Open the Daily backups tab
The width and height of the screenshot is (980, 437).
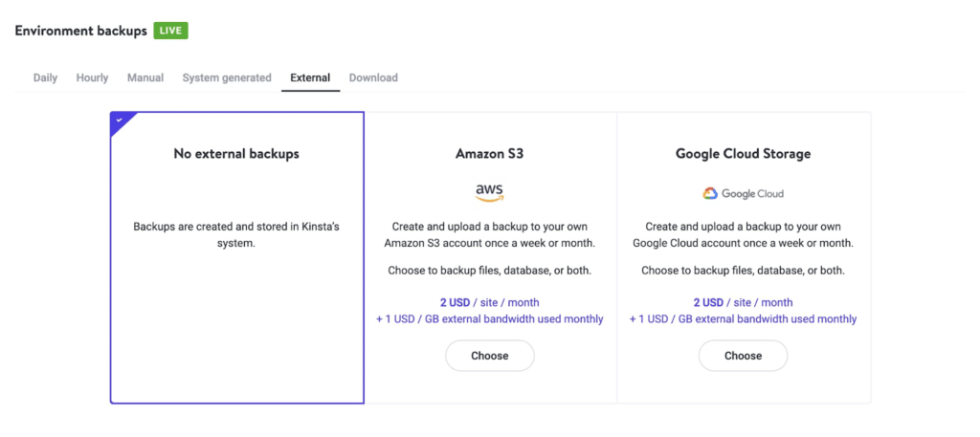(x=45, y=78)
